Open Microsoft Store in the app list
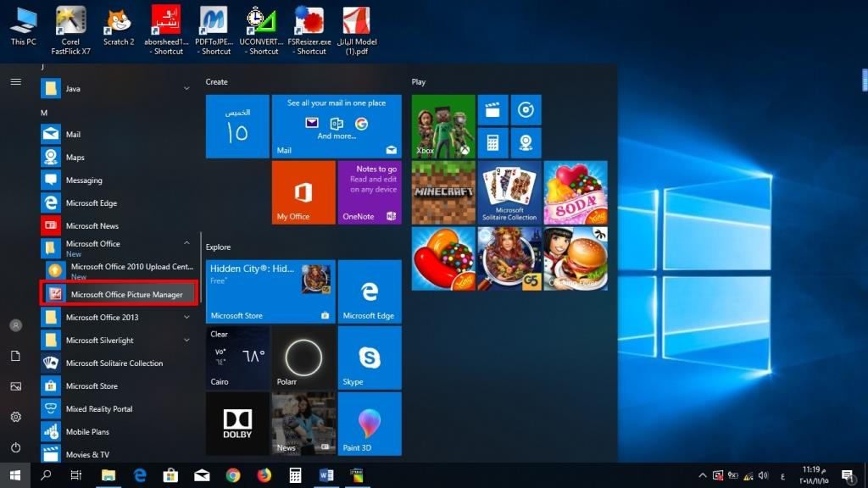The width and height of the screenshot is (868, 488). (x=116, y=385)
